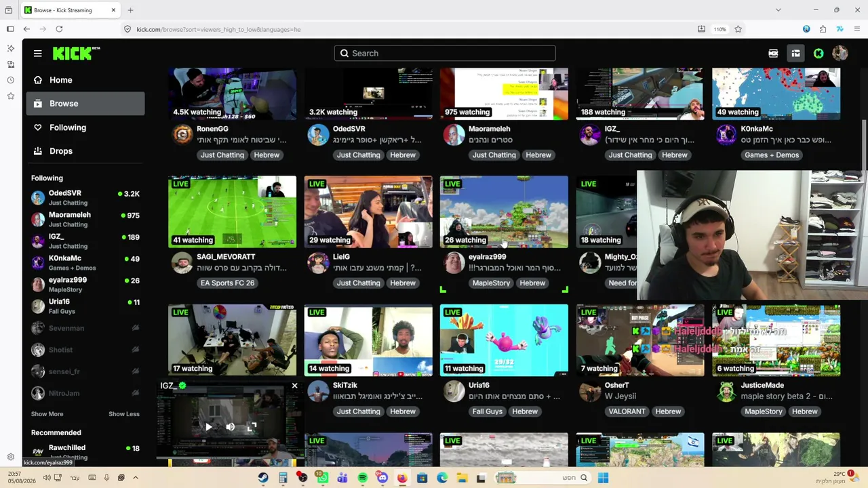Open File Explorer from the taskbar
Image resolution: width=868 pixels, height=488 pixels.
[462, 478]
